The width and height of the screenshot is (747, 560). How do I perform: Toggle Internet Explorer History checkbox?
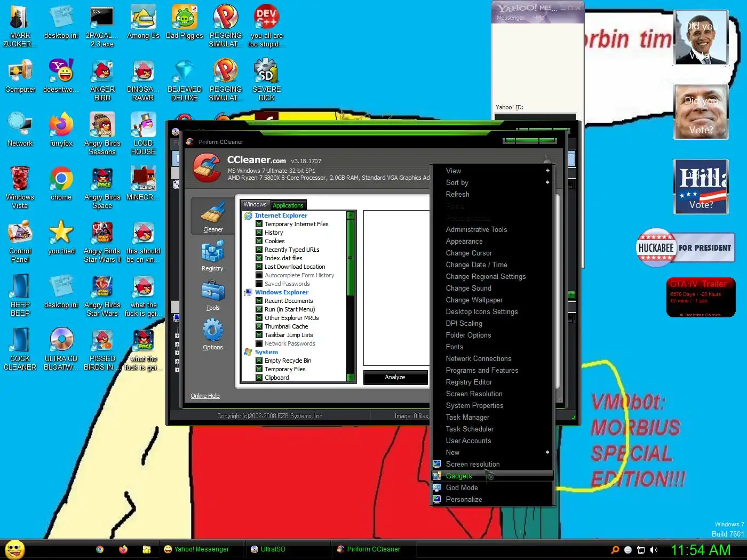pyautogui.click(x=259, y=233)
